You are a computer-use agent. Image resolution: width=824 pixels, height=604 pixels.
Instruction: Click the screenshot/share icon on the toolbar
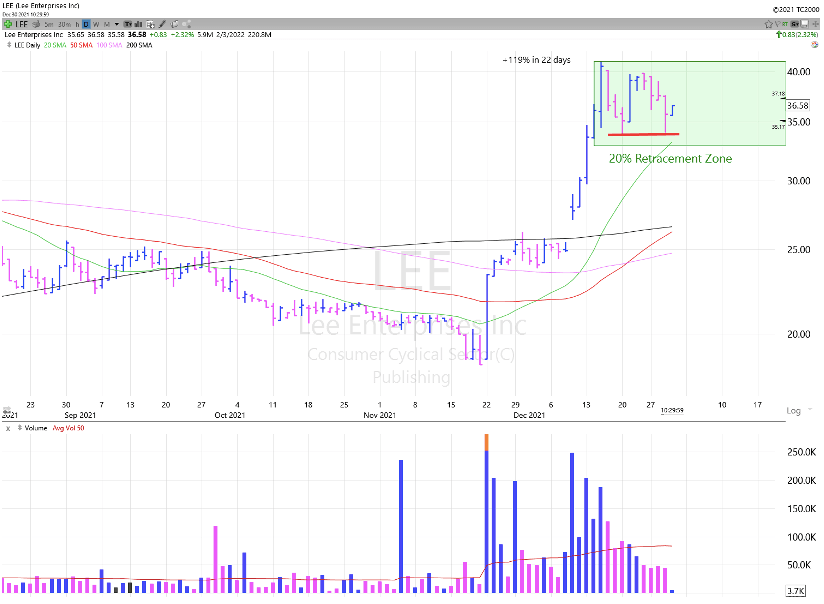[150, 23]
